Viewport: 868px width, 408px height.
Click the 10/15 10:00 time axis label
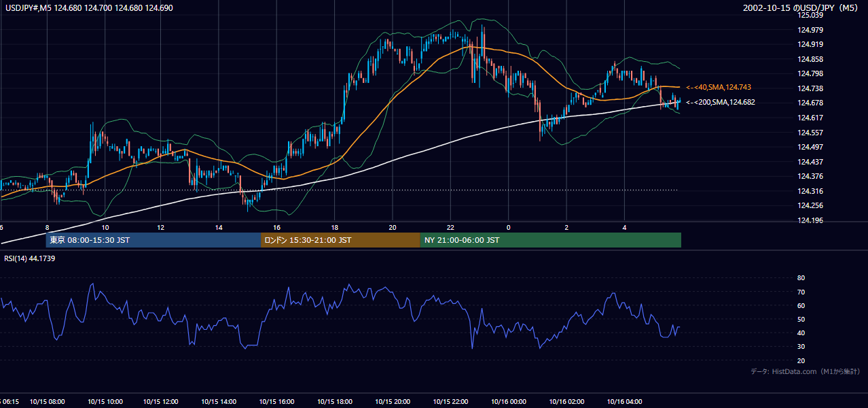pyautogui.click(x=105, y=402)
